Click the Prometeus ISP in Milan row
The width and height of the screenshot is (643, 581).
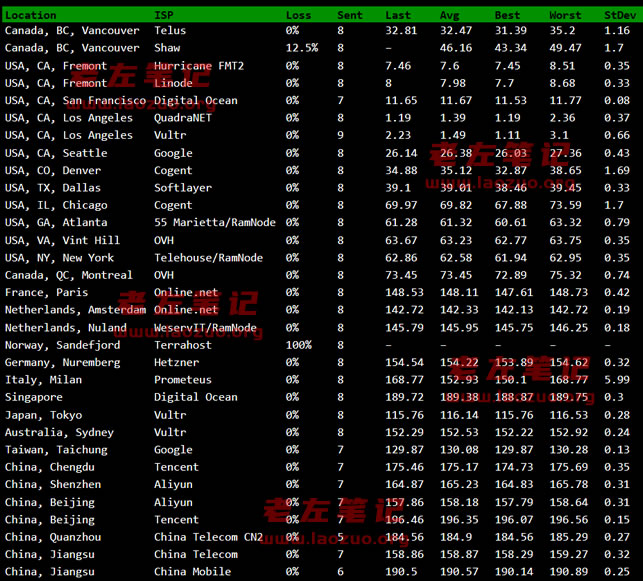coord(182,380)
